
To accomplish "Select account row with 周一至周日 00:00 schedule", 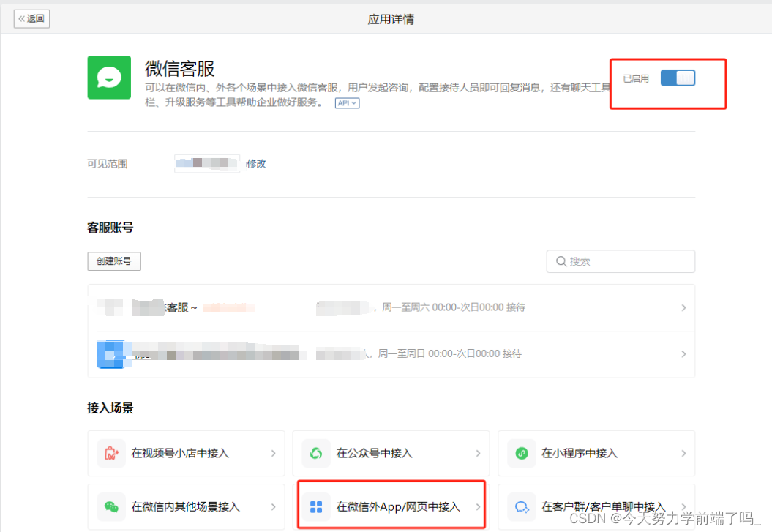I will pyautogui.click(x=391, y=354).
